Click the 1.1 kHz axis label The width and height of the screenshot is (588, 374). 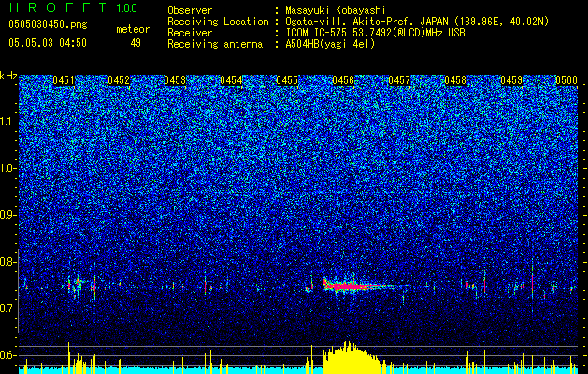8,122
